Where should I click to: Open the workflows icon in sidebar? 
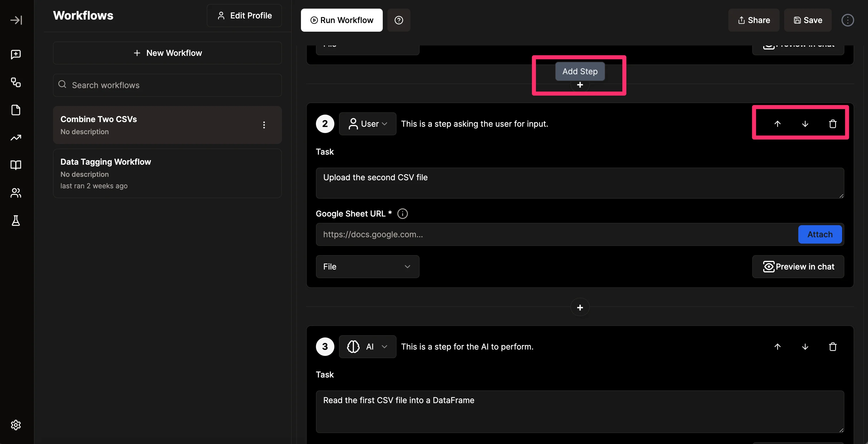coord(16,82)
